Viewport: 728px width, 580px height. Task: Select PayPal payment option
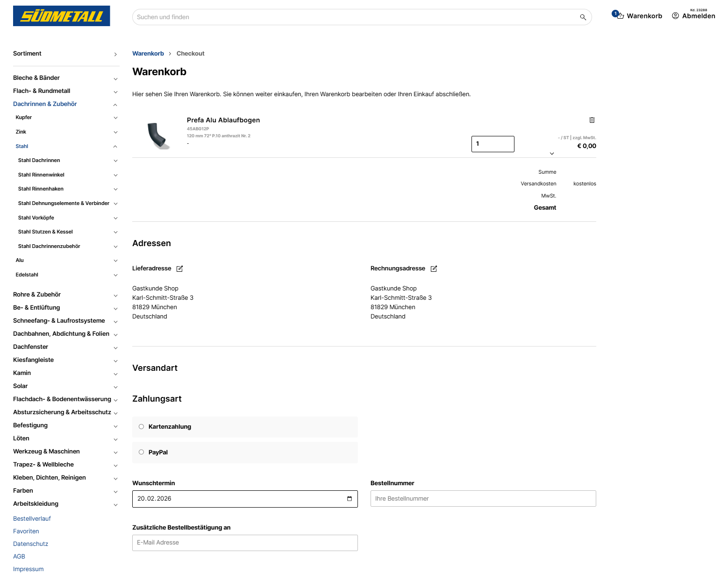pos(142,453)
